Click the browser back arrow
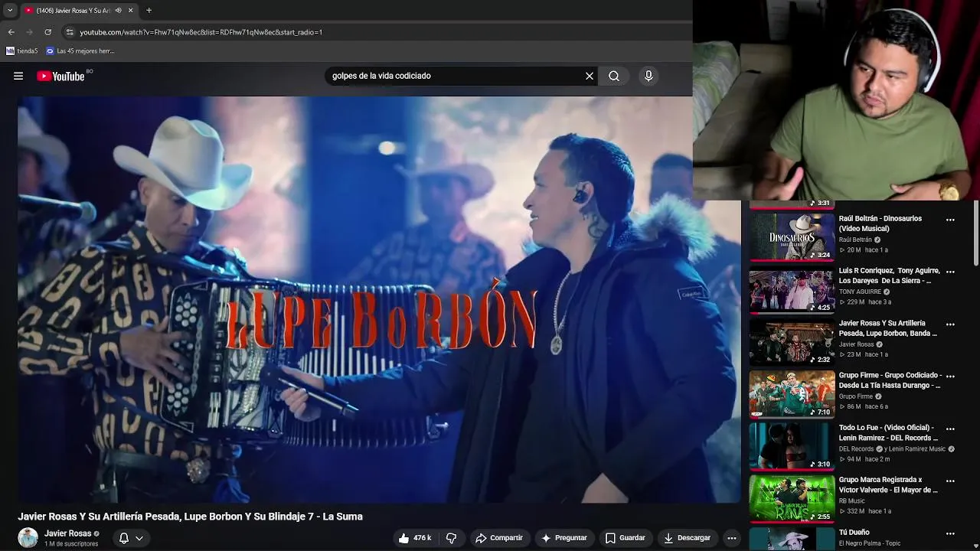Image resolution: width=980 pixels, height=551 pixels. coord(11,32)
